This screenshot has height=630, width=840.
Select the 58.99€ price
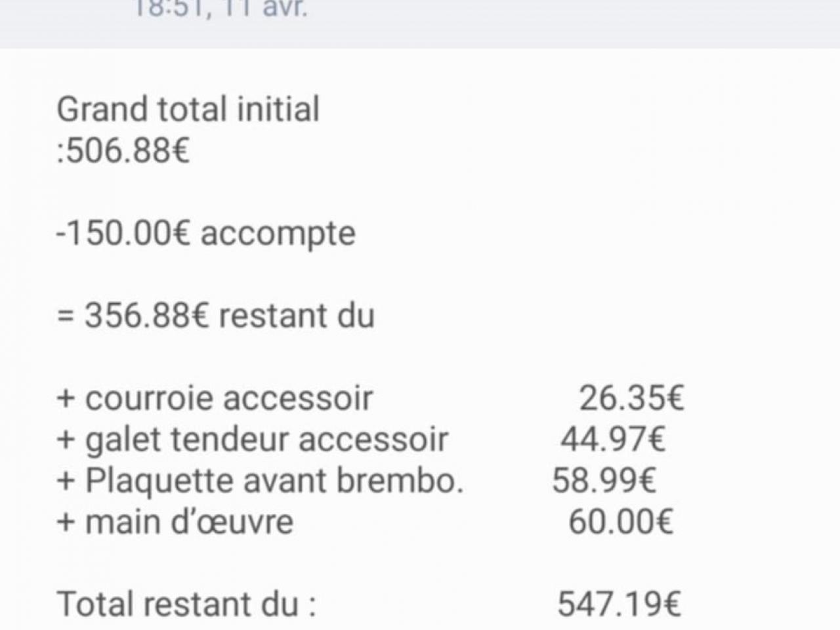pyautogui.click(x=604, y=480)
